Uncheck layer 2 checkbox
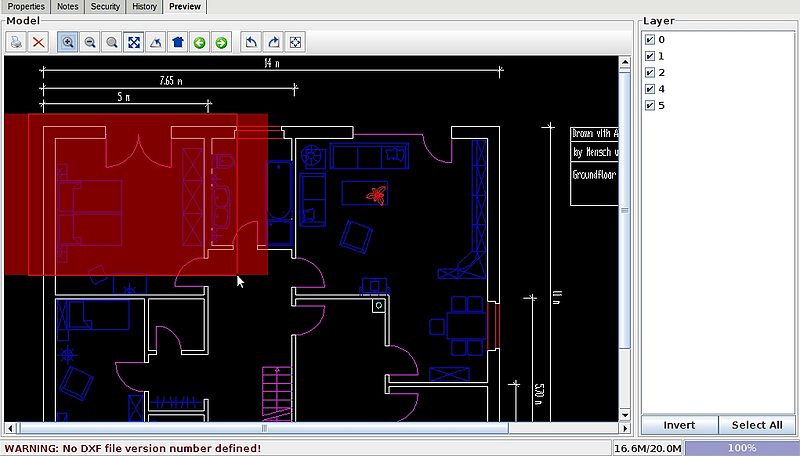 (x=650, y=72)
